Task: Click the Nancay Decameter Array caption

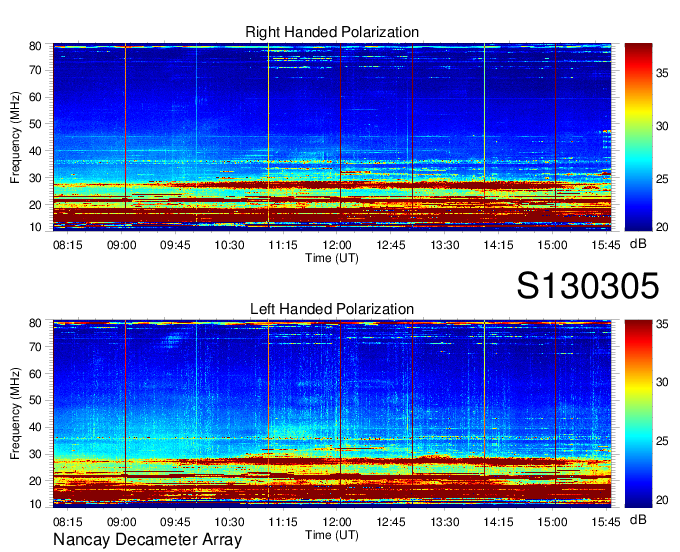Action: tap(147, 540)
